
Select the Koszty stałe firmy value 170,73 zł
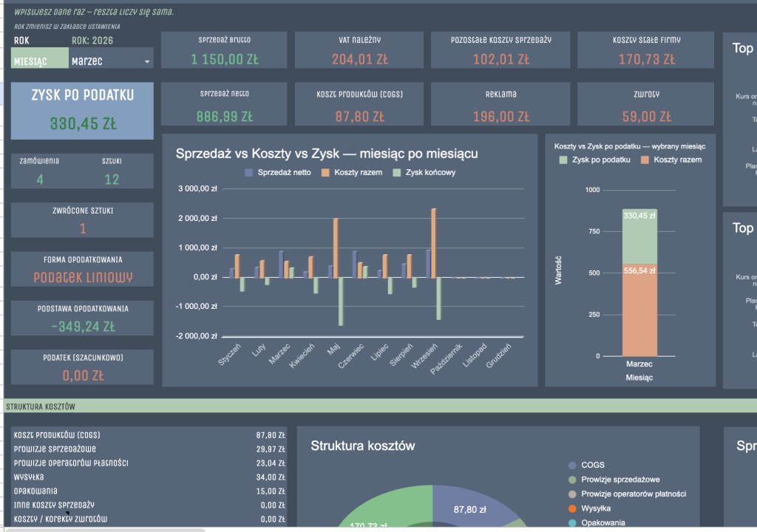click(646, 59)
